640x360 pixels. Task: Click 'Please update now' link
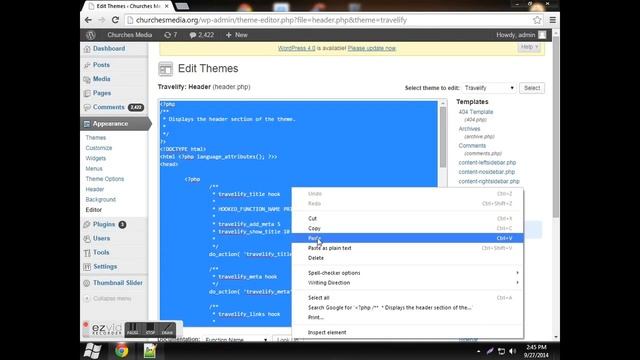[x=371, y=48]
